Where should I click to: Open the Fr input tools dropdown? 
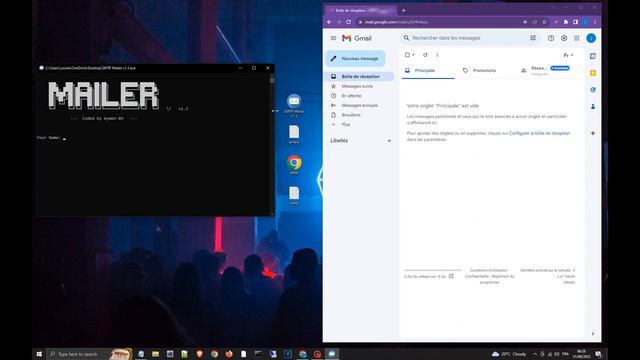point(568,55)
